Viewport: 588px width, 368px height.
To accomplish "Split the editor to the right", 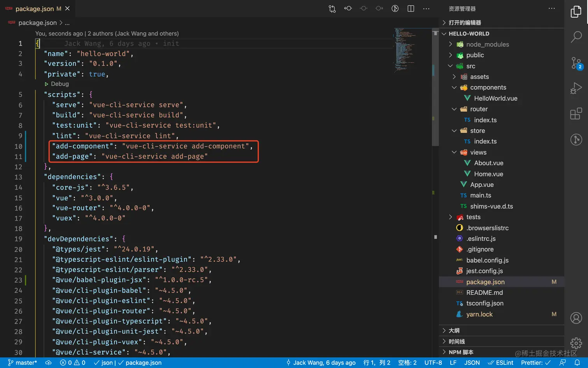I will click(x=411, y=9).
